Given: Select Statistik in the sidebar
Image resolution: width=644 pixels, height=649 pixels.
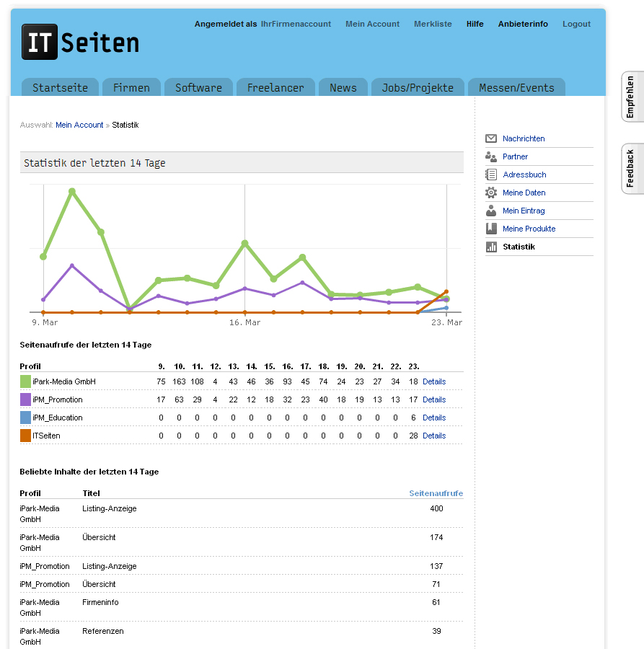Looking at the screenshot, I should click(x=519, y=247).
